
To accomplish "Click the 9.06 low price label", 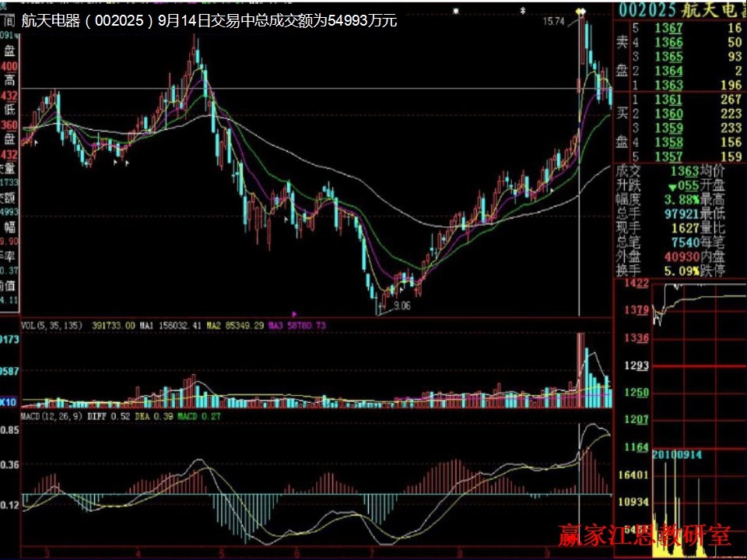I will click(401, 306).
